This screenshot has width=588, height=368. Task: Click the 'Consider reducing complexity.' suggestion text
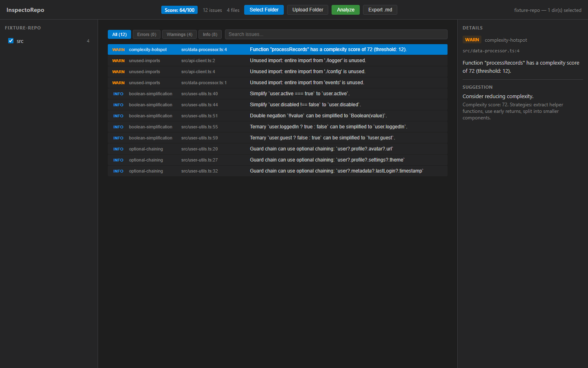click(498, 96)
